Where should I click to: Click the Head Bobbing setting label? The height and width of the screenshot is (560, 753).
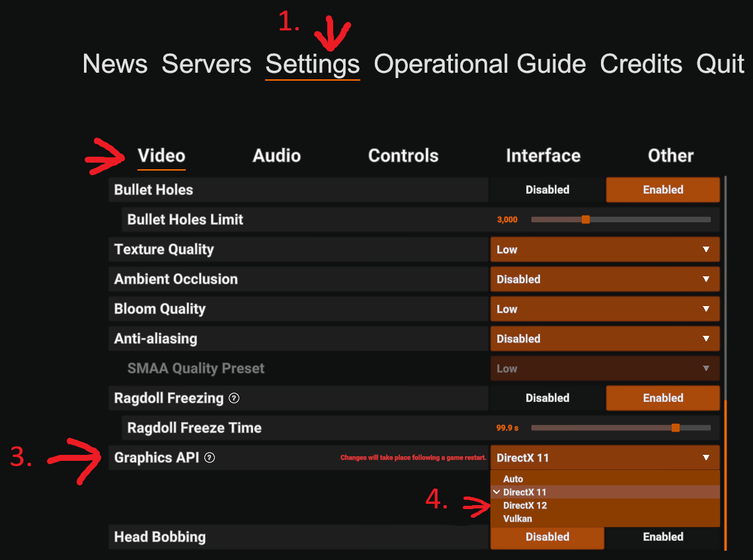pyautogui.click(x=160, y=537)
